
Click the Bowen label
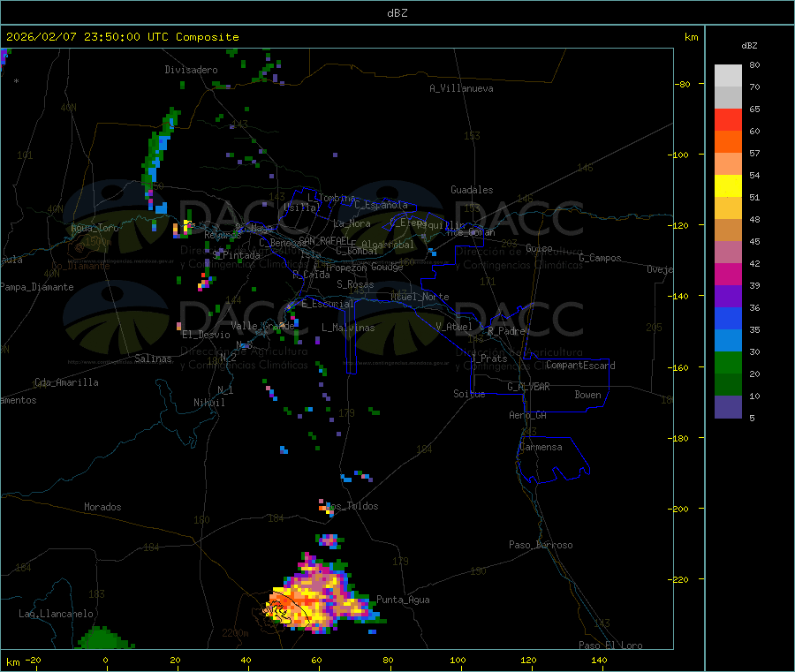[588, 395]
